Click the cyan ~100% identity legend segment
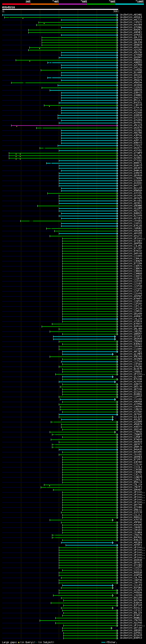This screenshot has width=146, height=644. click(130, 4)
